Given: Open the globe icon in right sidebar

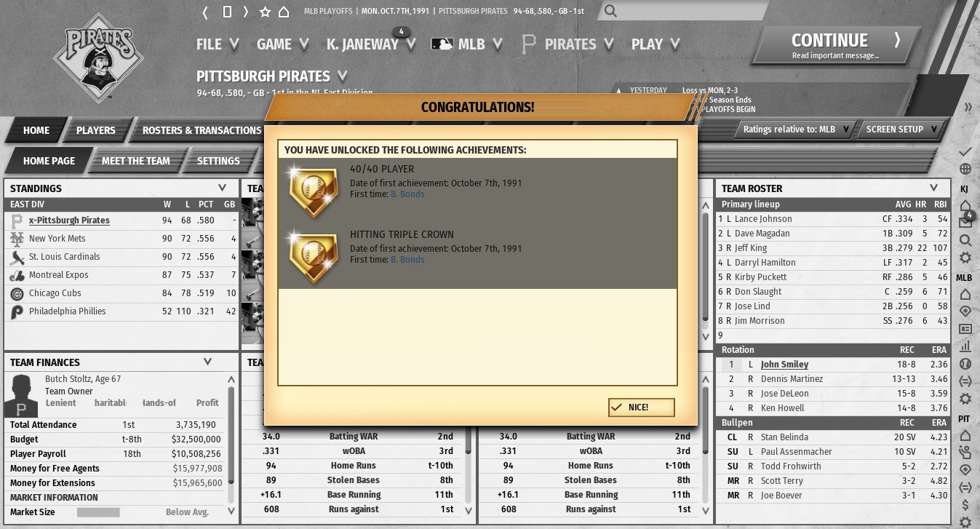Looking at the screenshot, I should pyautogui.click(x=965, y=169).
